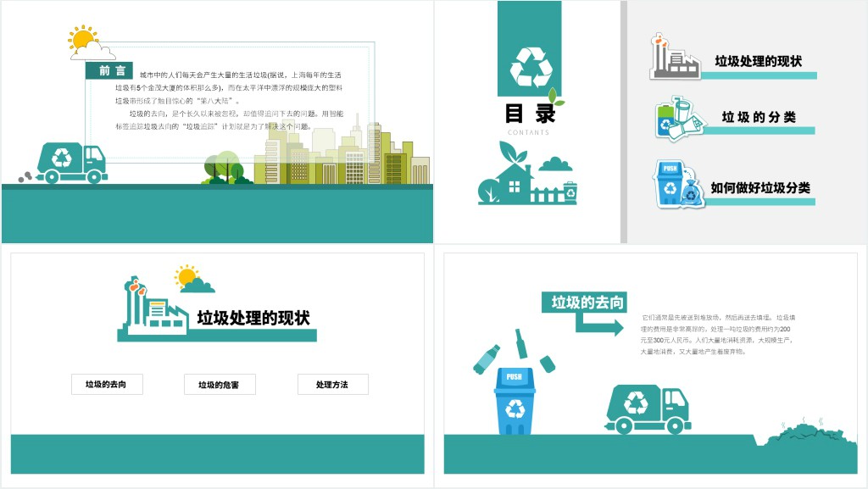Click the garbage pile at the bottom right
Viewport: 868px width, 489px height.
[804, 434]
